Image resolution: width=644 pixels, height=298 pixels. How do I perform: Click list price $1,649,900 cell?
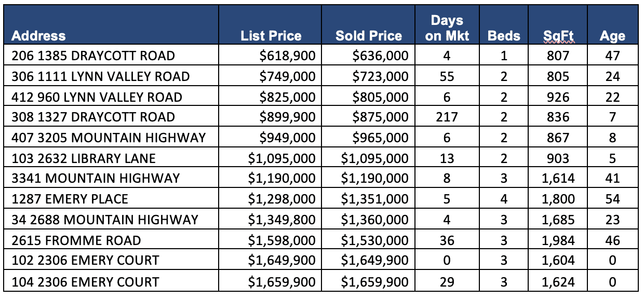[281, 261]
